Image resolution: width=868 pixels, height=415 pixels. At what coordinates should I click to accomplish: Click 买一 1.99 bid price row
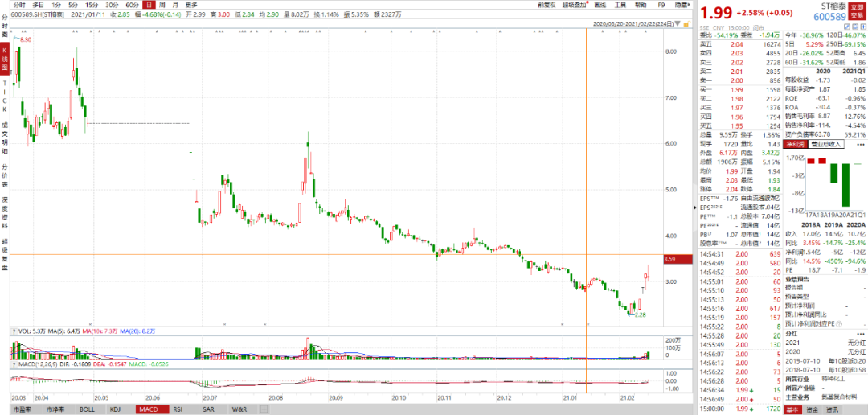pyautogui.click(x=741, y=90)
